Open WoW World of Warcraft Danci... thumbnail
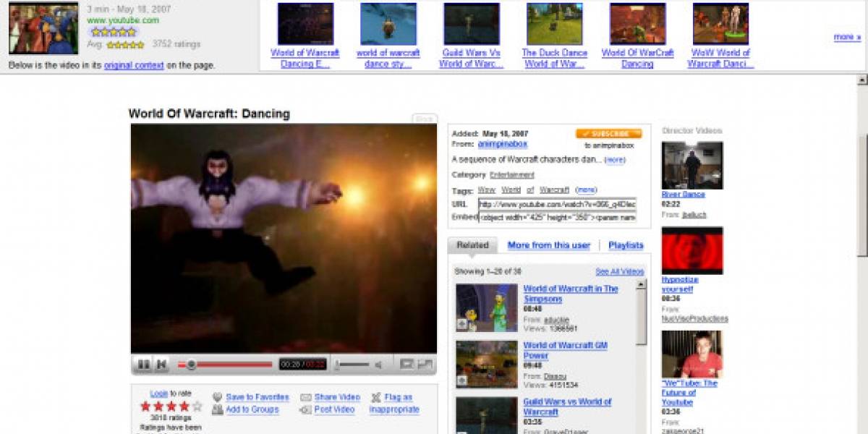Screen dimensions: 868x434 click(720, 24)
